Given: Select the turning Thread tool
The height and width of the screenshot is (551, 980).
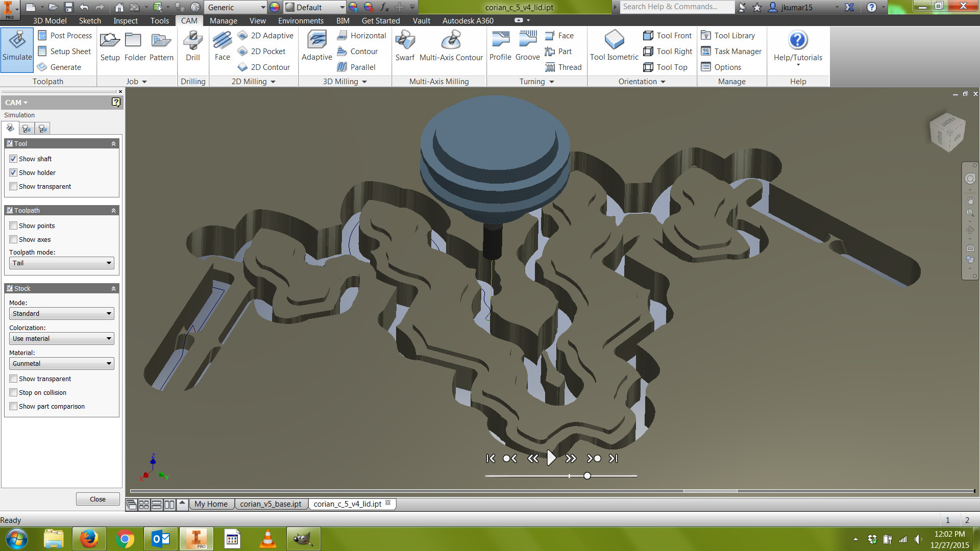Looking at the screenshot, I should 563,67.
